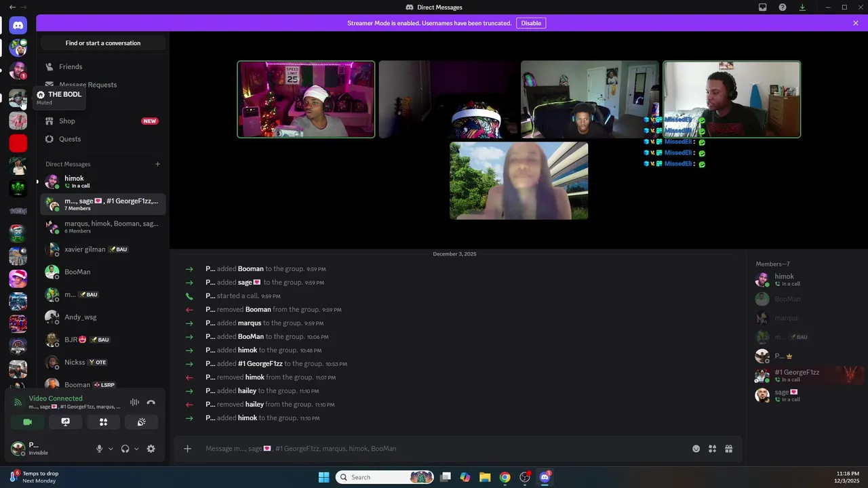868x488 pixels.
Task: Disable Streamer Mode from banner
Action: [x=531, y=23]
